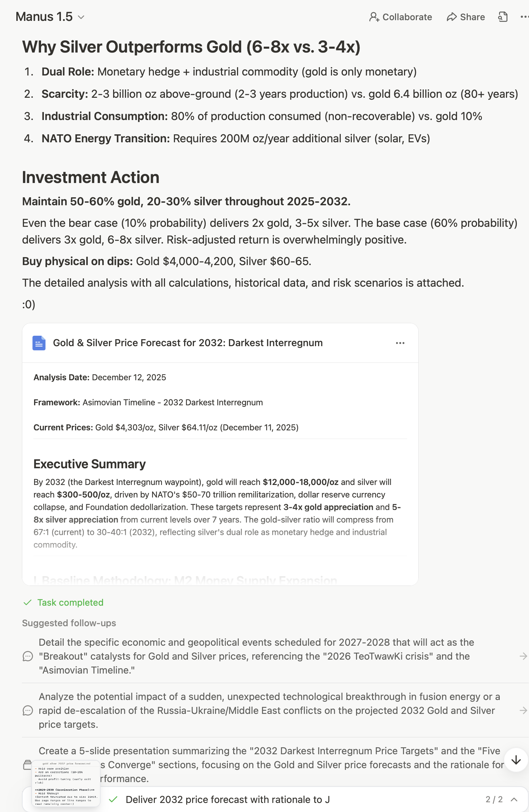This screenshot has height=812, width=529.
Task: Expand the task progress chevron beside 2/2
Action: pos(514,799)
